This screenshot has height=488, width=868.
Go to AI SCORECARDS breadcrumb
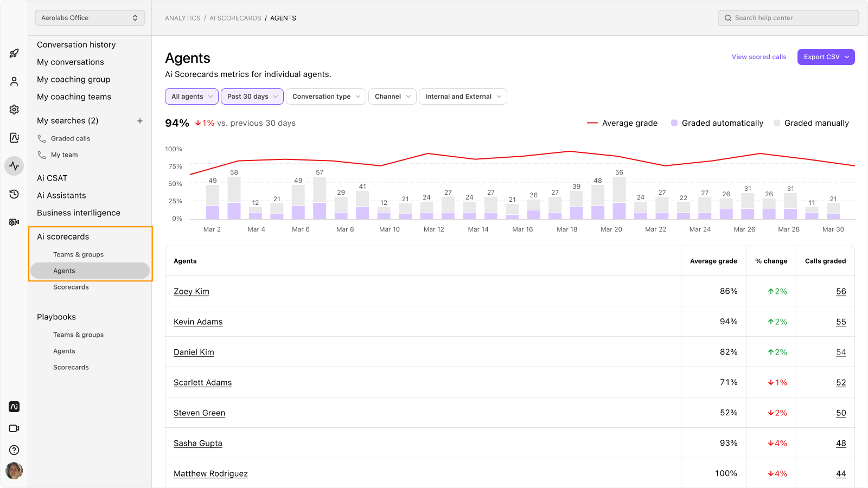(x=235, y=18)
